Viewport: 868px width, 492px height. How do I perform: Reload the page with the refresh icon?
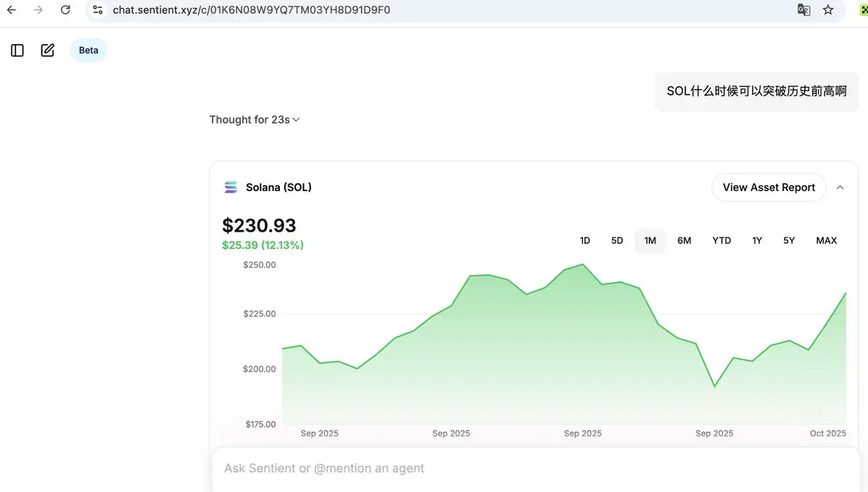point(66,10)
